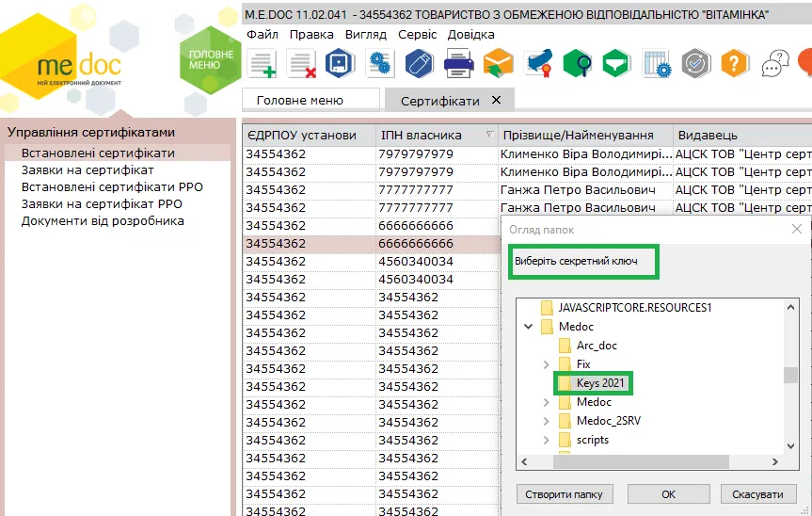Click the printer icon in toolbar
812x516 pixels.
[x=459, y=64]
